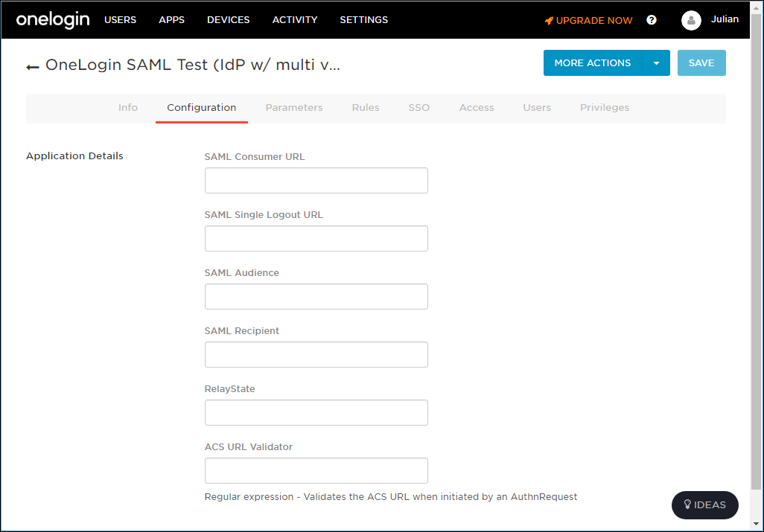
Task: Click the Upgrade Now link
Action: (x=588, y=20)
